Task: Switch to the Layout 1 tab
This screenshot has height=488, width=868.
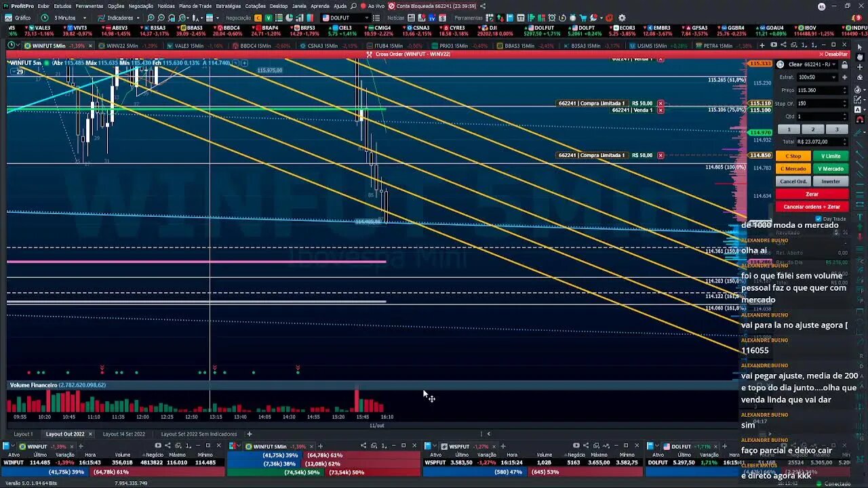Action: pyautogui.click(x=23, y=434)
